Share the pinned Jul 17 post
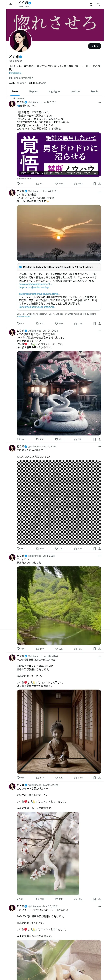 click(x=99, y=183)
